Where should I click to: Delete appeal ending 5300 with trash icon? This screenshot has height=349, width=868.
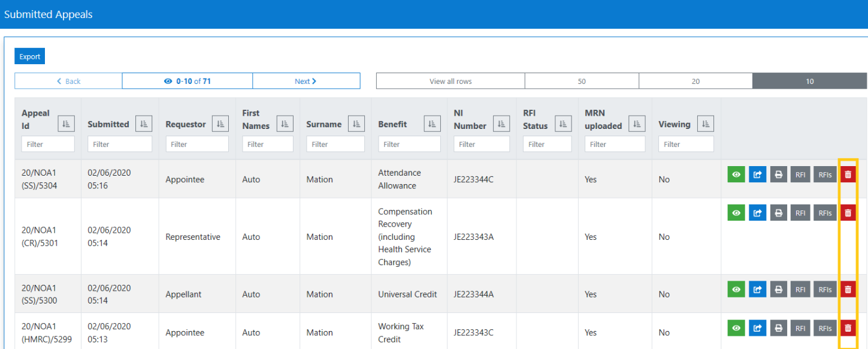click(848, 290)
